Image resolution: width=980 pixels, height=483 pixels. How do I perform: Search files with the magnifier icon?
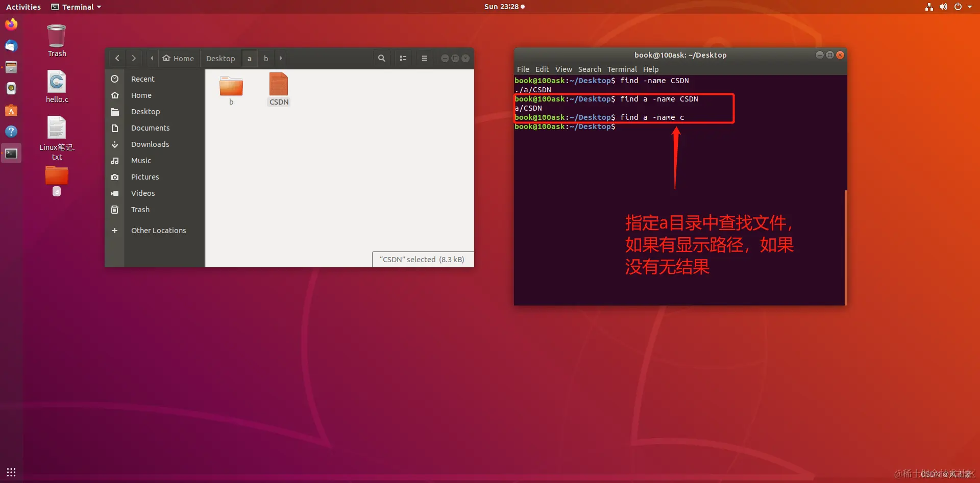point(381,58)
